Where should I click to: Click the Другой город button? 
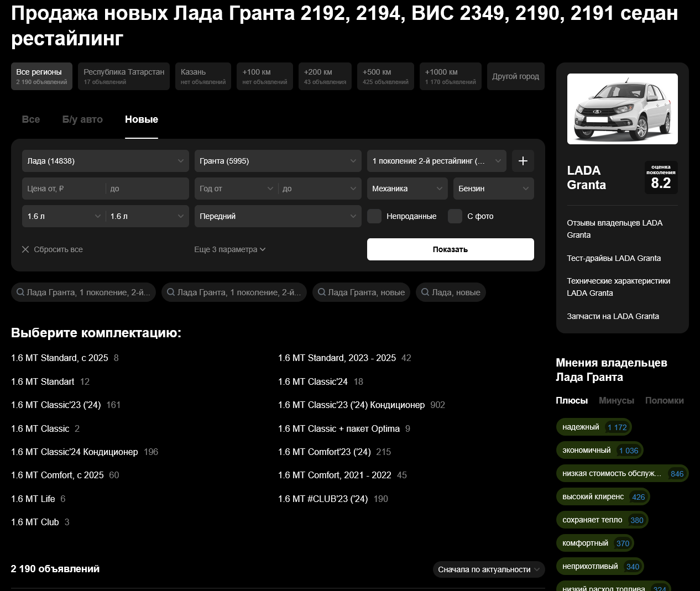point(515,76)
